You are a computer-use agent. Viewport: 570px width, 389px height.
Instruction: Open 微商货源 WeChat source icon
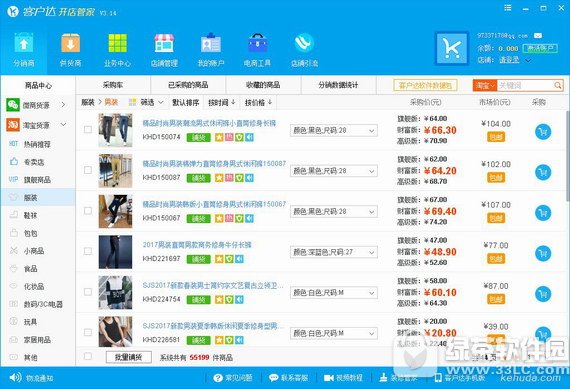13,105
